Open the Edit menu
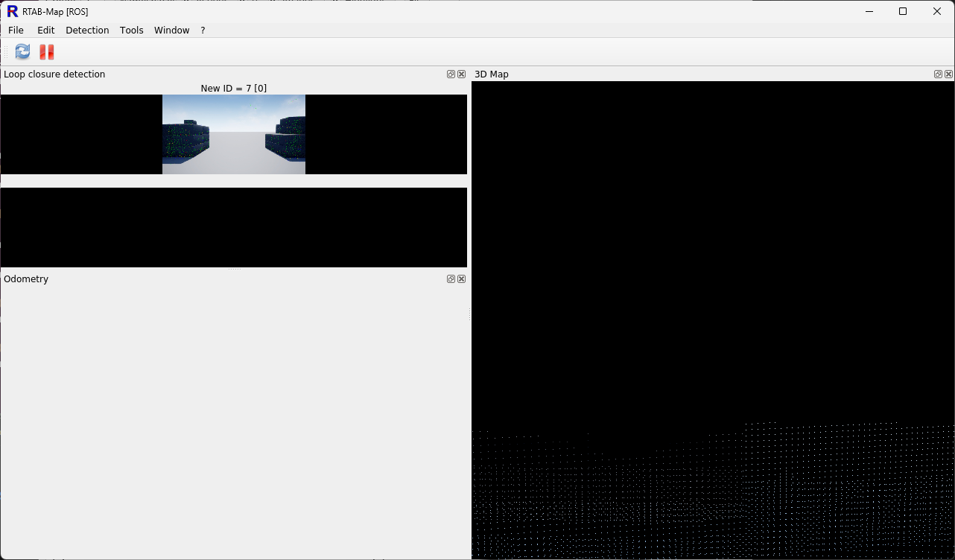955x560 pixels. point(46,31)
